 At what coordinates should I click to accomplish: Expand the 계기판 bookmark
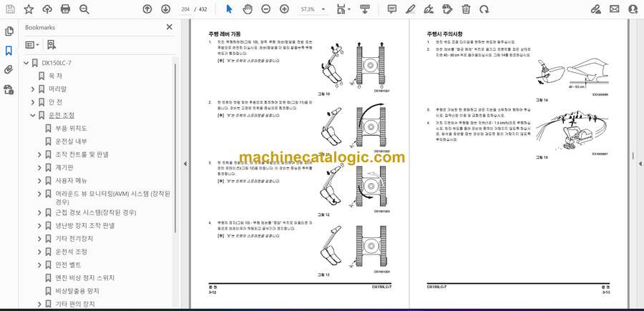point(39,168)
